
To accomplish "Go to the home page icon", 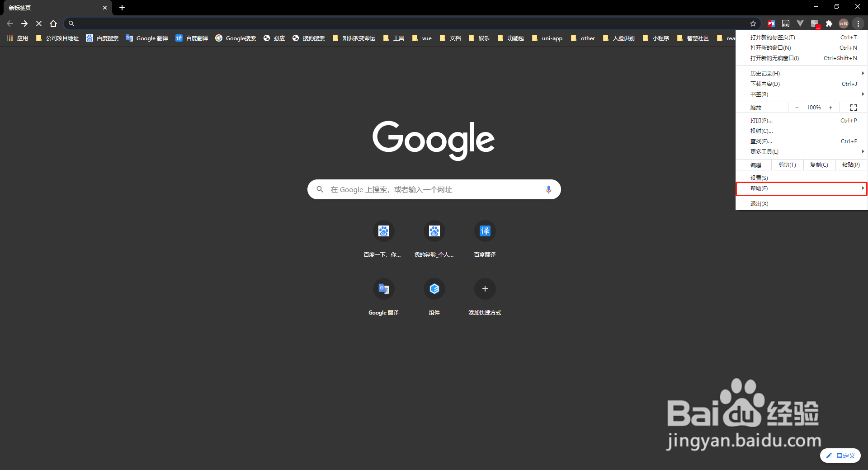I will [53, 23].
